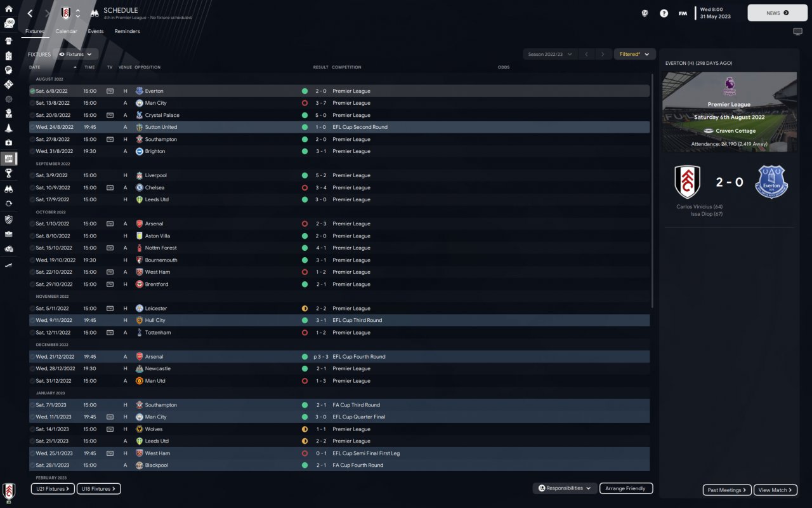Toggle the reminder circle for Leeds Utd 17/9/2022
Viewport: 812px width, 508px height.
pos(32,199)
